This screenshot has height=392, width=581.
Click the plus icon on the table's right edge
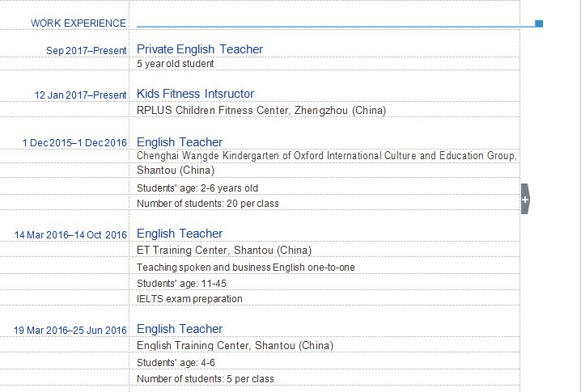525,199
